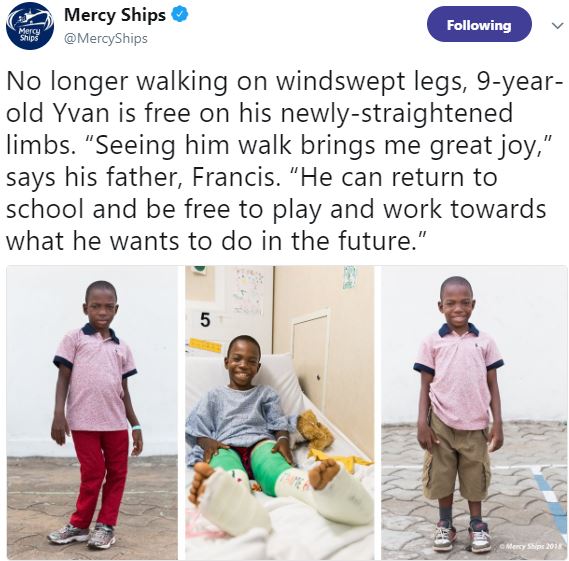569x561 pixels.
Task: Click the bed number 5 sign in photo
Action: click(205, 320)
